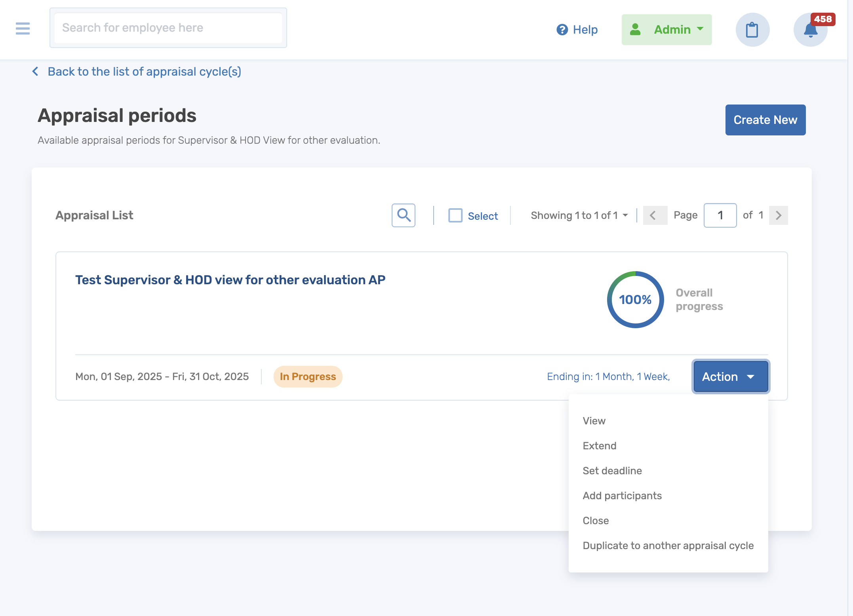853x616 pixels.
Task: Select Add participants menu option
Action: [622, 496]
